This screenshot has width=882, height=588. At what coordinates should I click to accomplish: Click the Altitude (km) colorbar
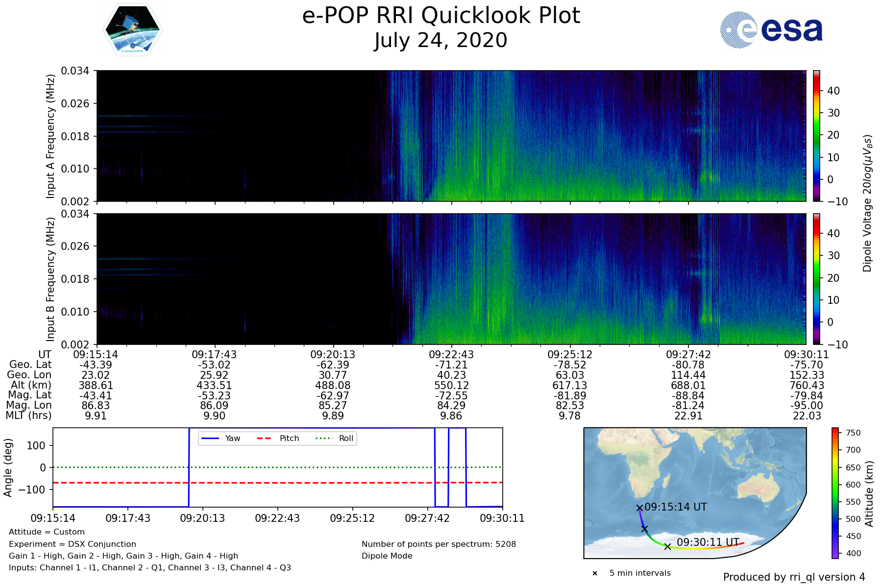coord(835,493)
